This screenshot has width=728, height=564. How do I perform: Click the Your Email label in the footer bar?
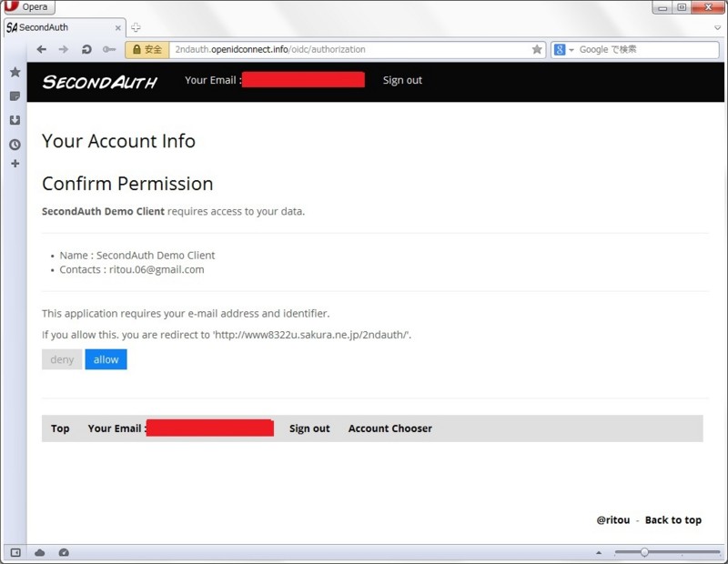(116, 428)
